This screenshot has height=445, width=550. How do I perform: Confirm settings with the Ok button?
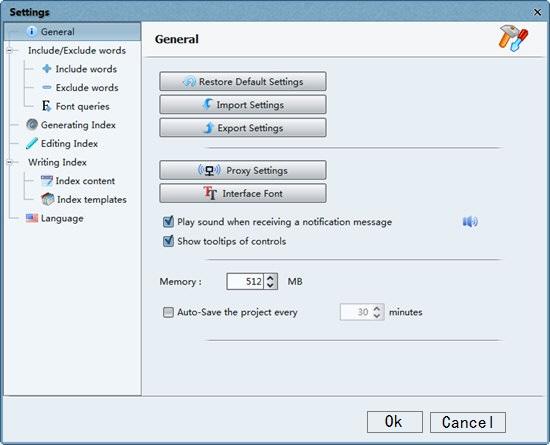click(395, 422)
